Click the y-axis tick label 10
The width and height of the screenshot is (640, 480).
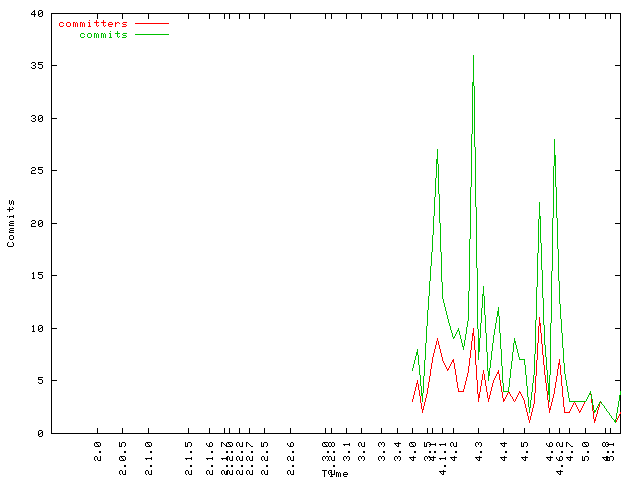point(36,328)
